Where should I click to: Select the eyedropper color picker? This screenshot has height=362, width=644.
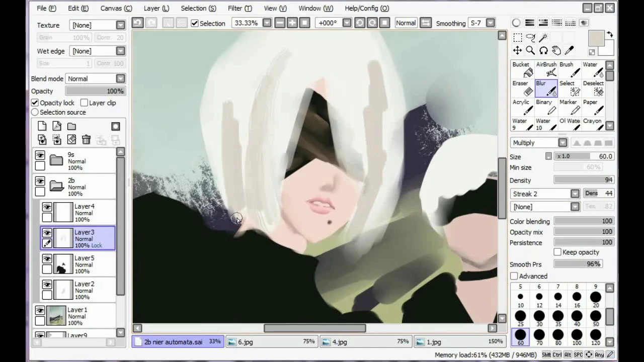pos(570,50)
